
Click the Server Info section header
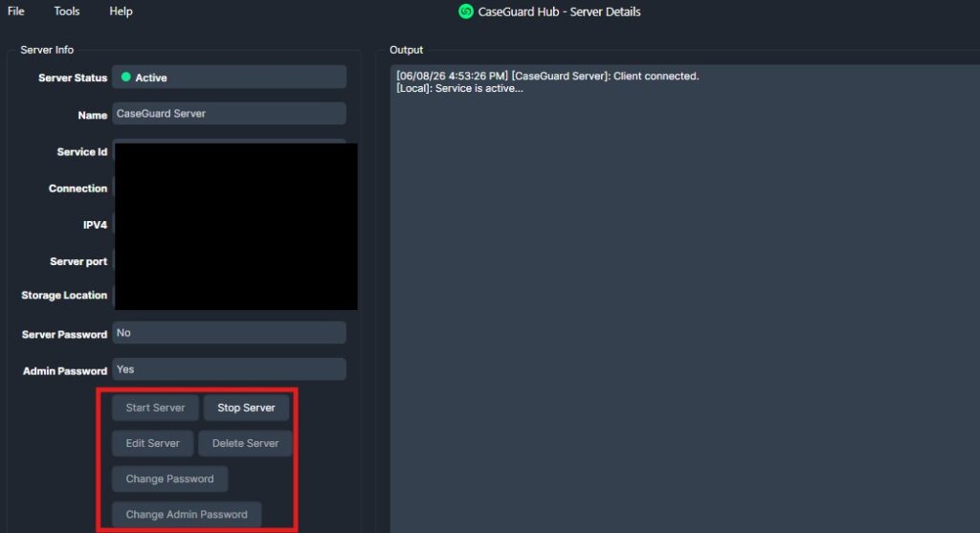pyautogui.click(x=47, y=50)
